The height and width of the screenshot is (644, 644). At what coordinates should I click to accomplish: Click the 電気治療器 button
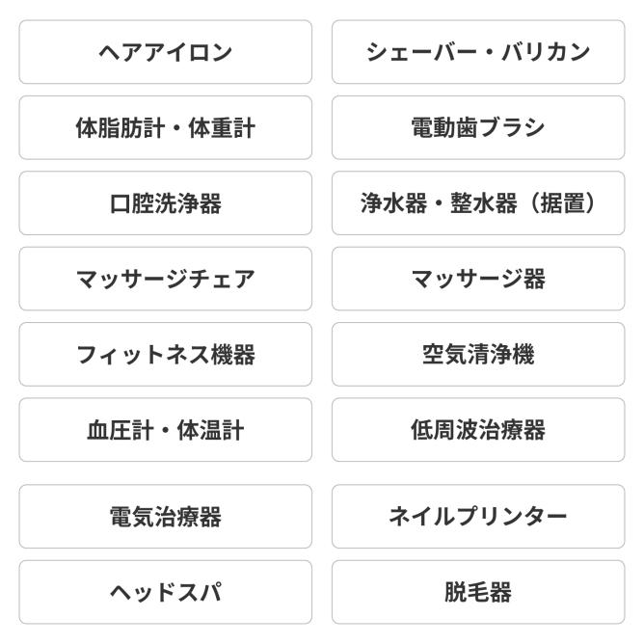click(x=165, y=517)
